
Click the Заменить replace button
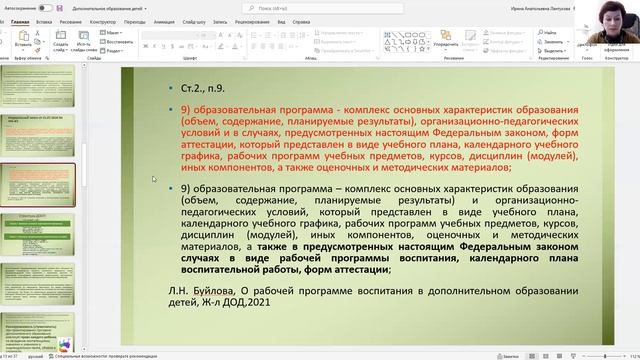[550, 42]
